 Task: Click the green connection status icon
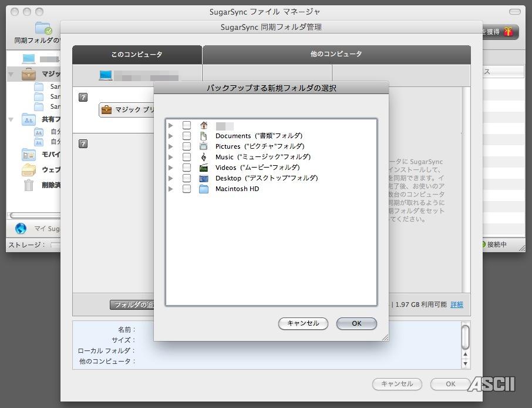point(483,244)
